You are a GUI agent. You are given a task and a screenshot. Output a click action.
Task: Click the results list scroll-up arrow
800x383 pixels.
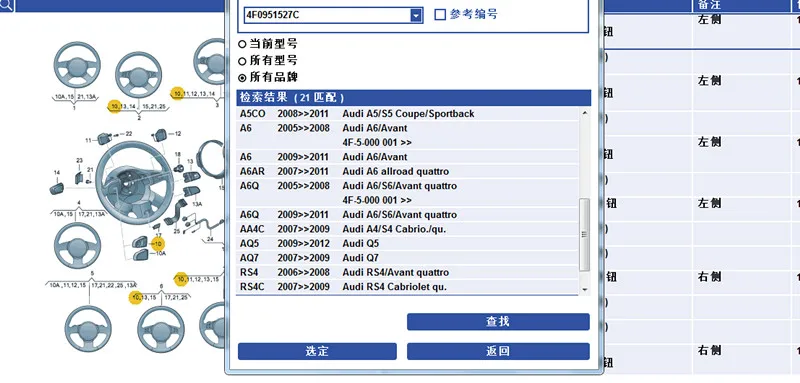(585, 113)
